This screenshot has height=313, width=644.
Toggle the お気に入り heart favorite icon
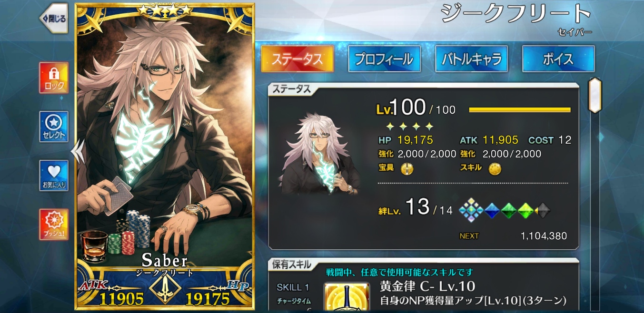pos(53,176)
